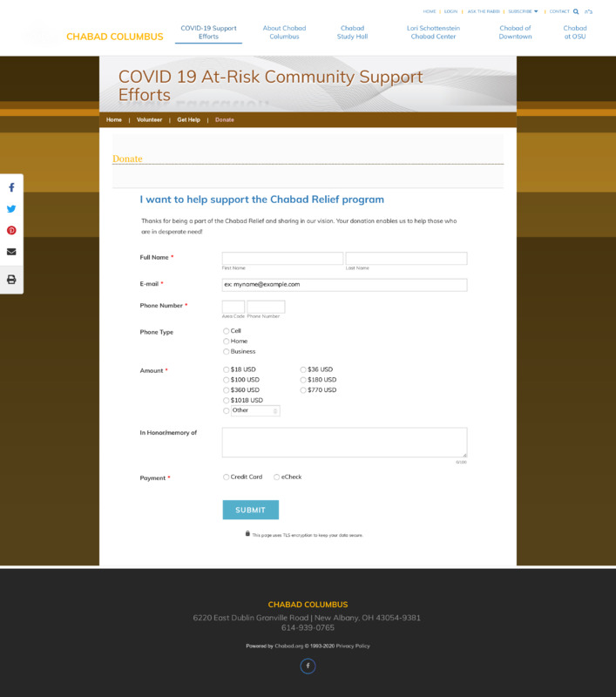Choose $36 USD donation amount

pos(303,369)
